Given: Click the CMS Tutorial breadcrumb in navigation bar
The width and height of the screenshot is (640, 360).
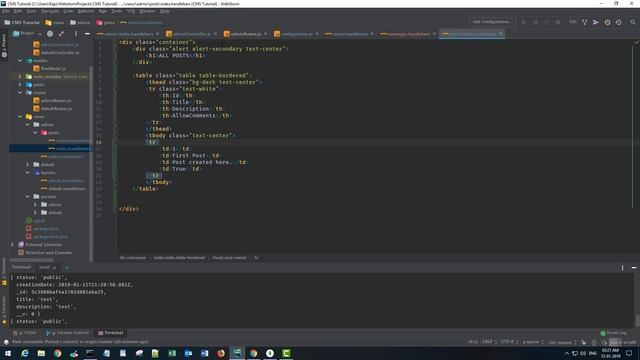Looking at the screenshot, I should click(x=22, y=22).
